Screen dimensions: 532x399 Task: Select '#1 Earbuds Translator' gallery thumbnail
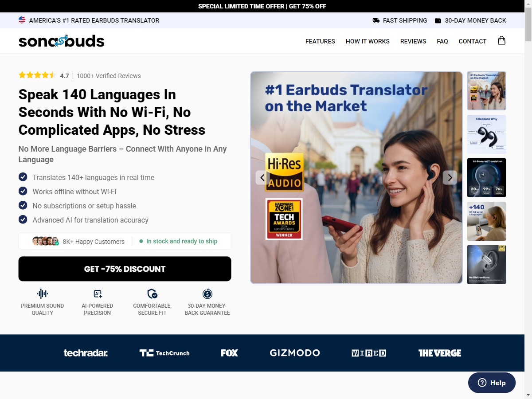(x=486, y=91)
